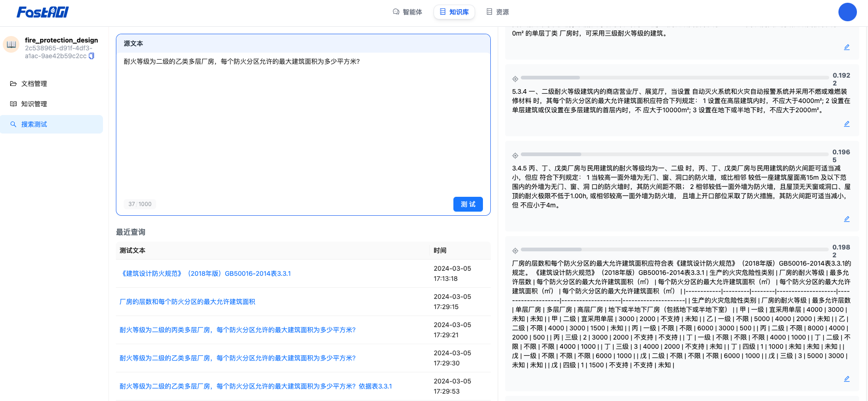Click the 测试 button
Screen dimensions: 868x401
[x=468, y=204]
